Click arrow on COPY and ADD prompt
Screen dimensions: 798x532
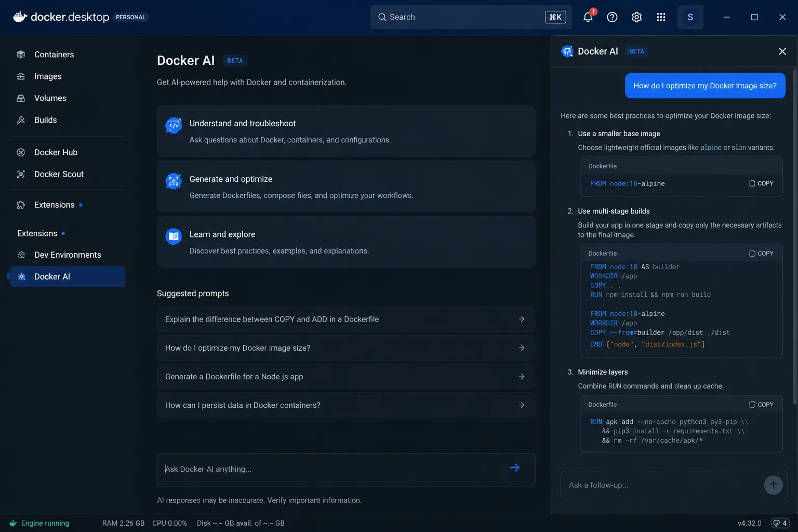522,319
